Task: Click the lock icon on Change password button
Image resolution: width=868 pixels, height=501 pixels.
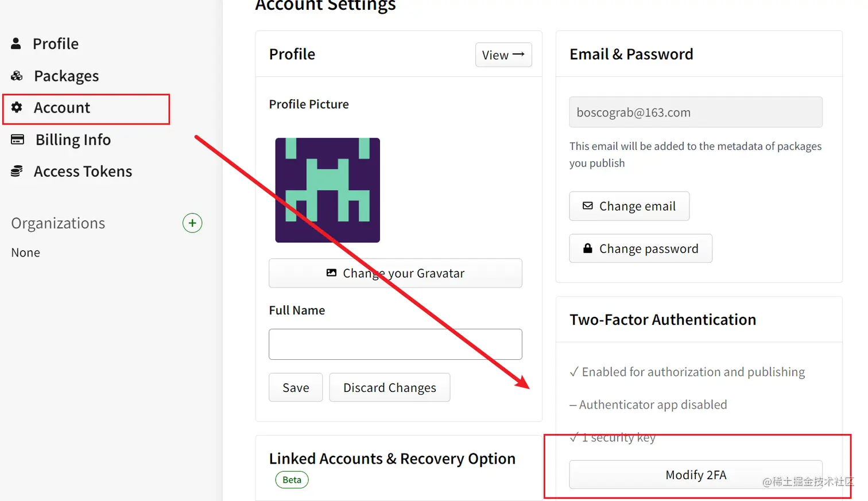Action: [x=587, y=248]
